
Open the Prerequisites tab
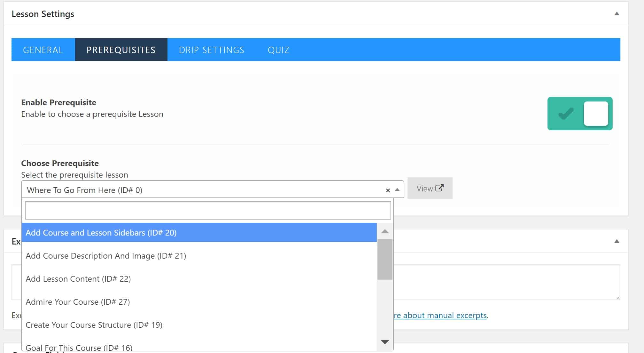tap(121, 50)
